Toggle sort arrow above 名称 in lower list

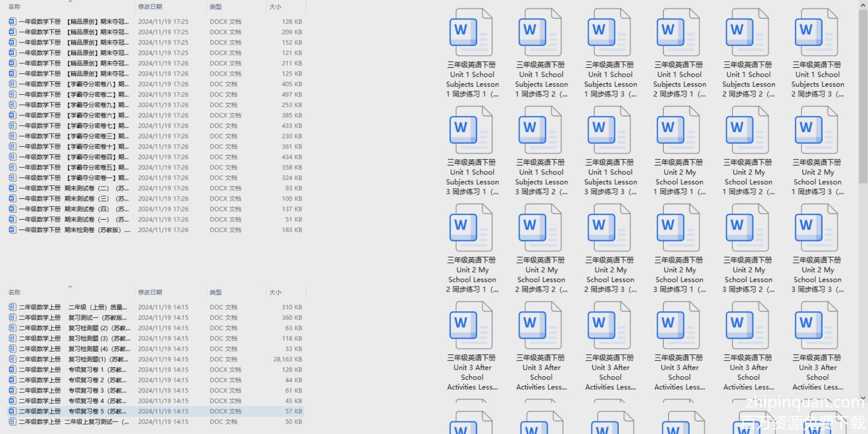click(x=70, y=287)
